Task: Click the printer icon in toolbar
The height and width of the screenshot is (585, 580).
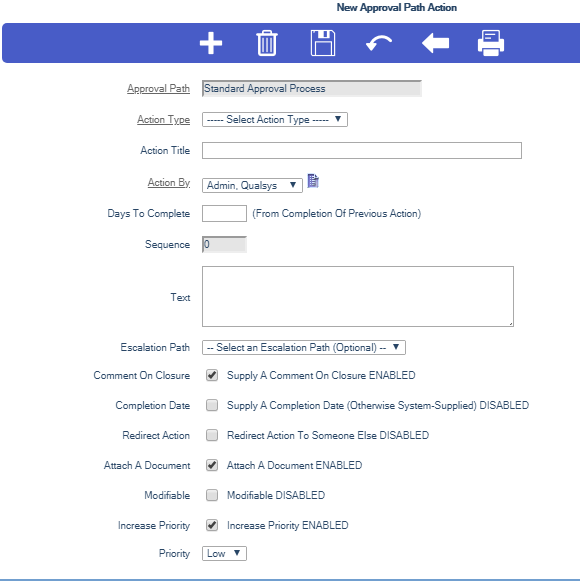Action: point(491,43)
